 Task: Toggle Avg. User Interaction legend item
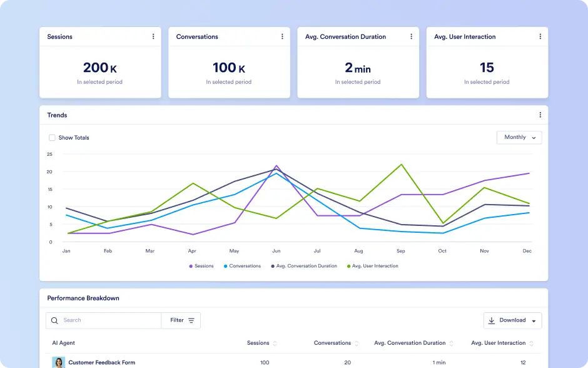tap(373, 266)
